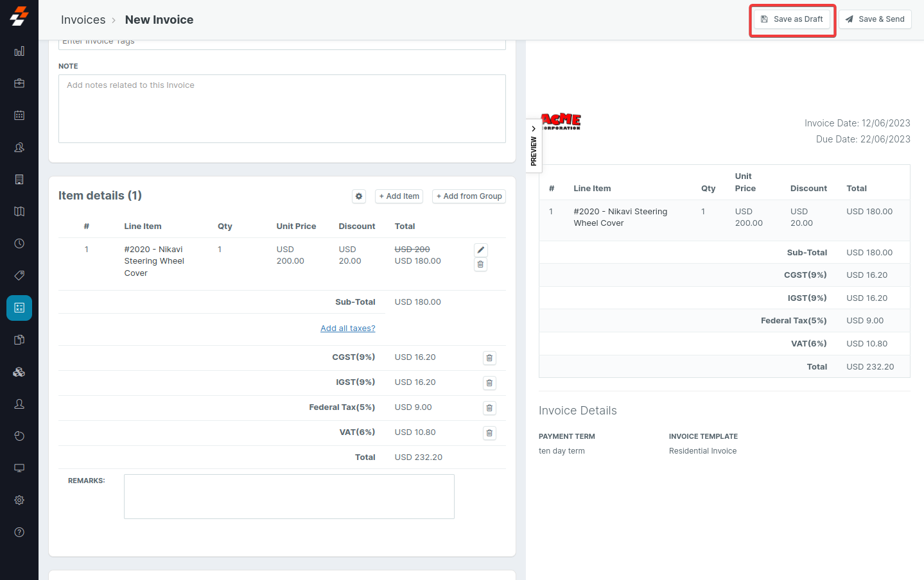Click Save & Send button
The height and width of the screenshot is (580, 924).
point(875,19)
